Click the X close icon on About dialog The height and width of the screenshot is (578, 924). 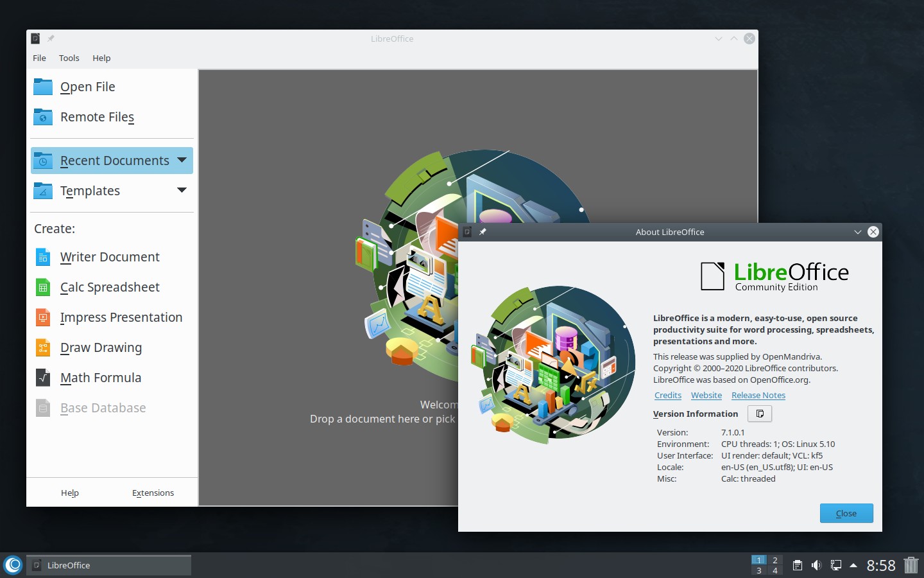tap(873, 232)
